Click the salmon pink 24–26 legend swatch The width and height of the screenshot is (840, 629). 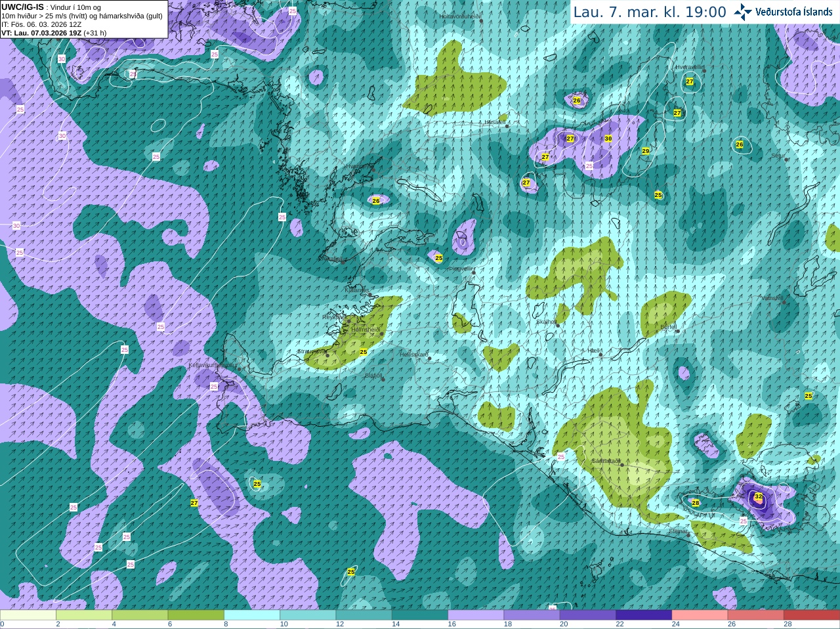700,615
